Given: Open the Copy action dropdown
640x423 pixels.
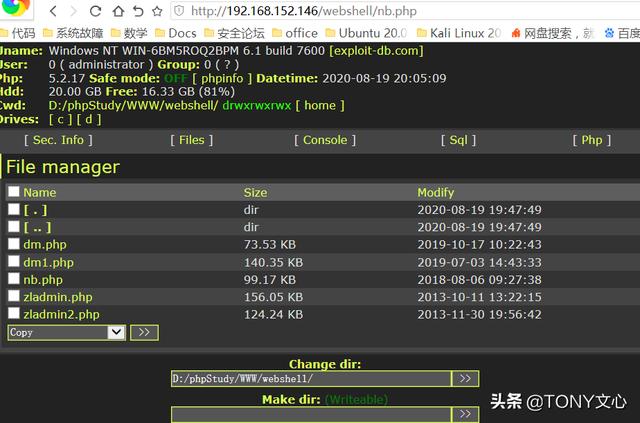Looking at the screenshot, I should click(67, 332).
